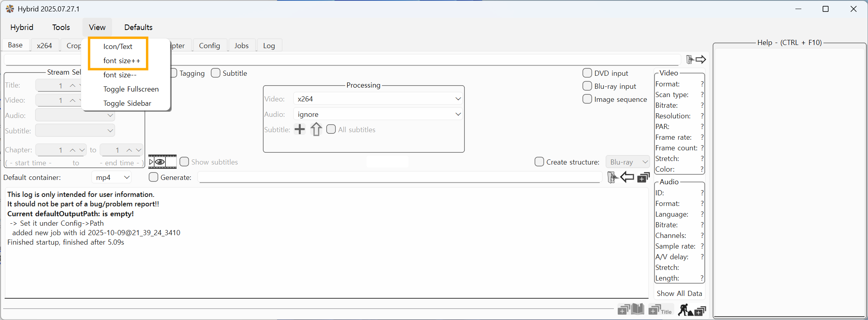Open the Processing Video x264 dropdown

(x=378, y=99)
